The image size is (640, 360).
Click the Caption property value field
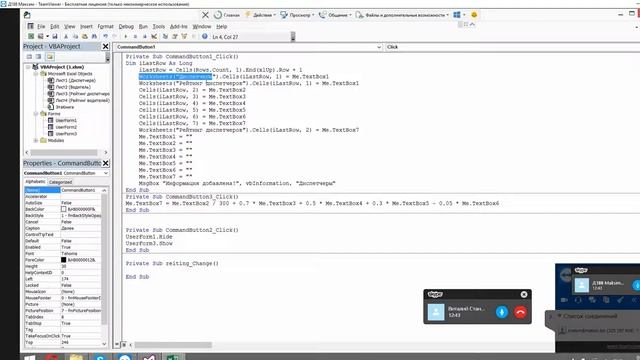pos(80,228)
